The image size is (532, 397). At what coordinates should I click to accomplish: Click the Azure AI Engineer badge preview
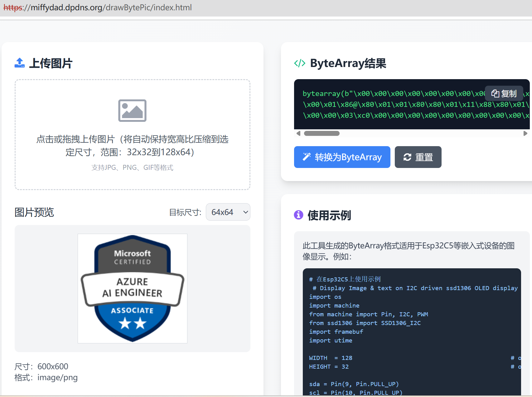pyautogui.click(x=133, y=289)
